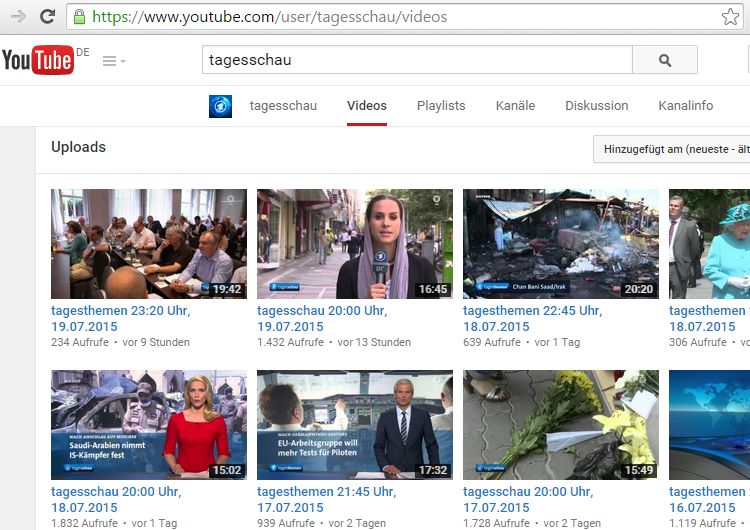Open link tagesschau 20:00 Uhr, 19.07.2015
750x530 pixels.
pos(322,319)
